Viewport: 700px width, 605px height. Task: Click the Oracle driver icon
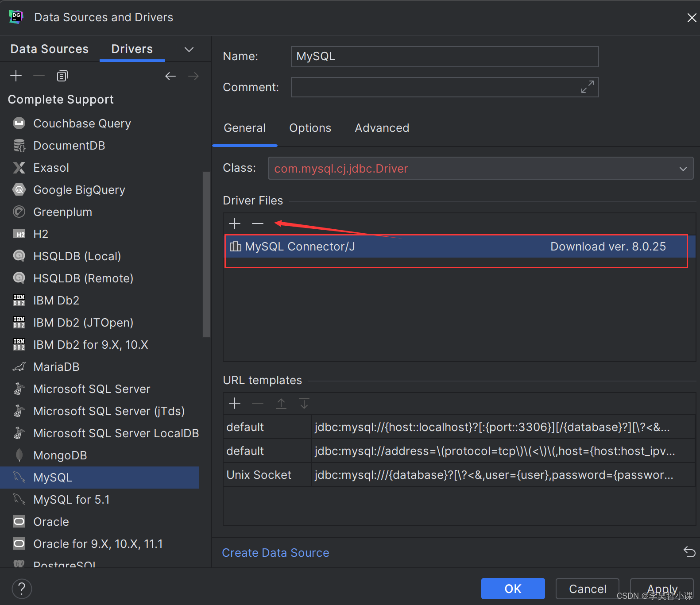(x=19, y=521)
